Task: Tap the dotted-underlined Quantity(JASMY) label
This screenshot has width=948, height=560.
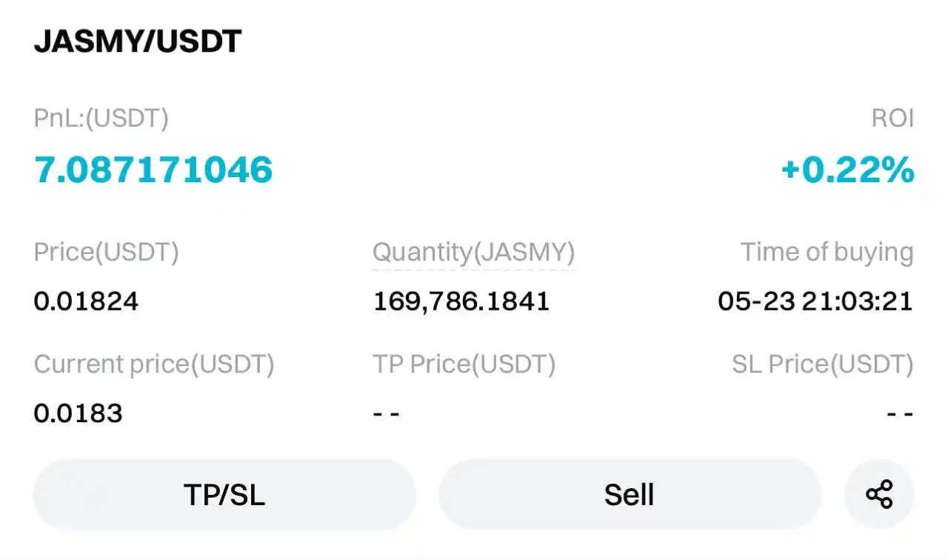Action: tap(473, 253)
